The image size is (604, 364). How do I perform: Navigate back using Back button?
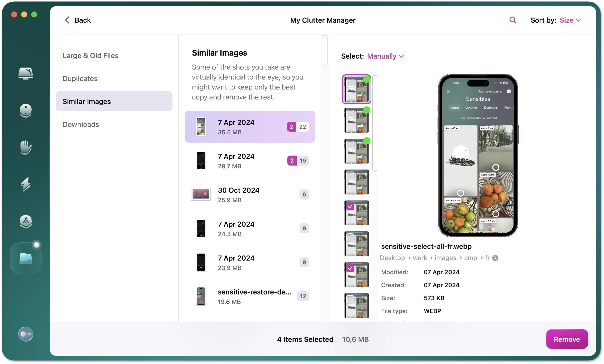pyautogui.click(x=78, y=20)
